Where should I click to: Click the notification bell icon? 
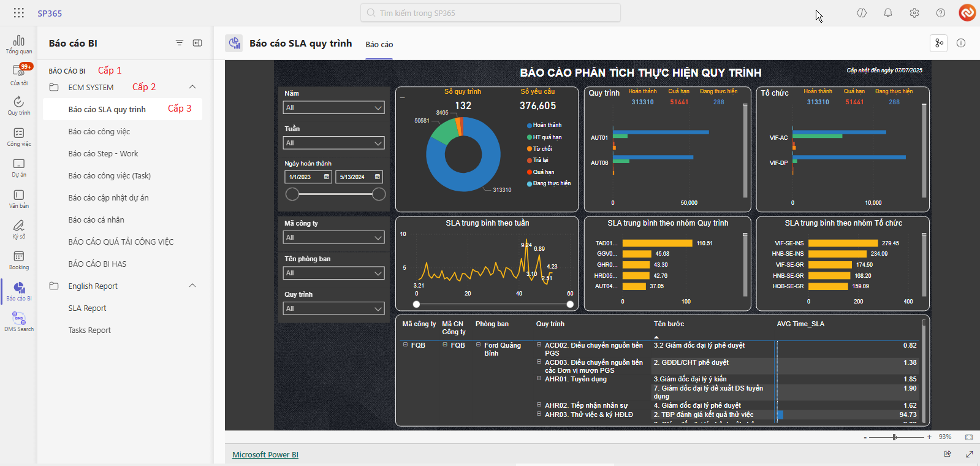(x=887, y=13)
